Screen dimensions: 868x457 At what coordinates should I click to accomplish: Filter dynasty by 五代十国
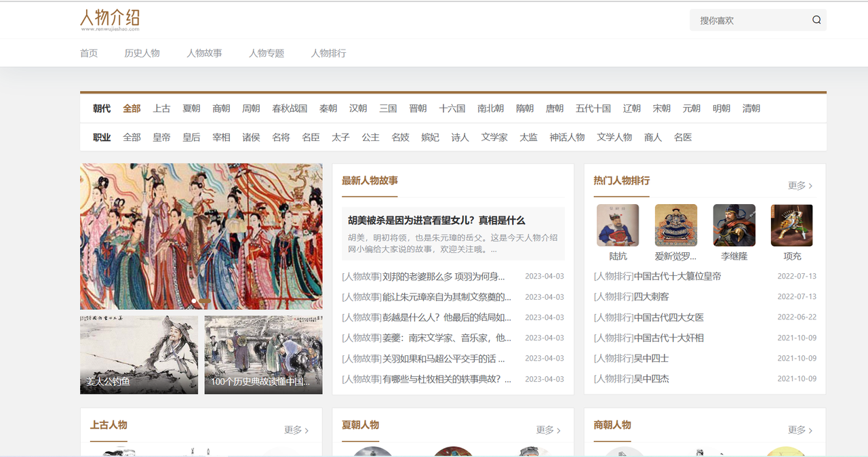coord(593,108)
